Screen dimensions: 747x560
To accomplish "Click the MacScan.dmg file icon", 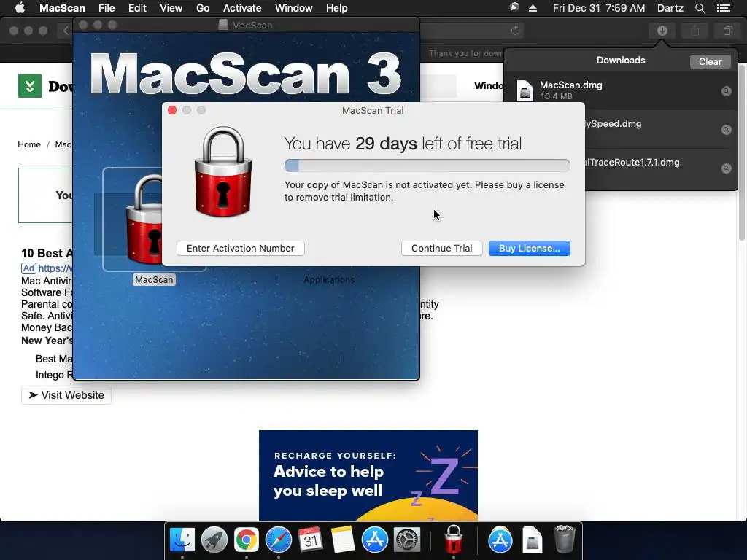I will [x=525, y=90].
